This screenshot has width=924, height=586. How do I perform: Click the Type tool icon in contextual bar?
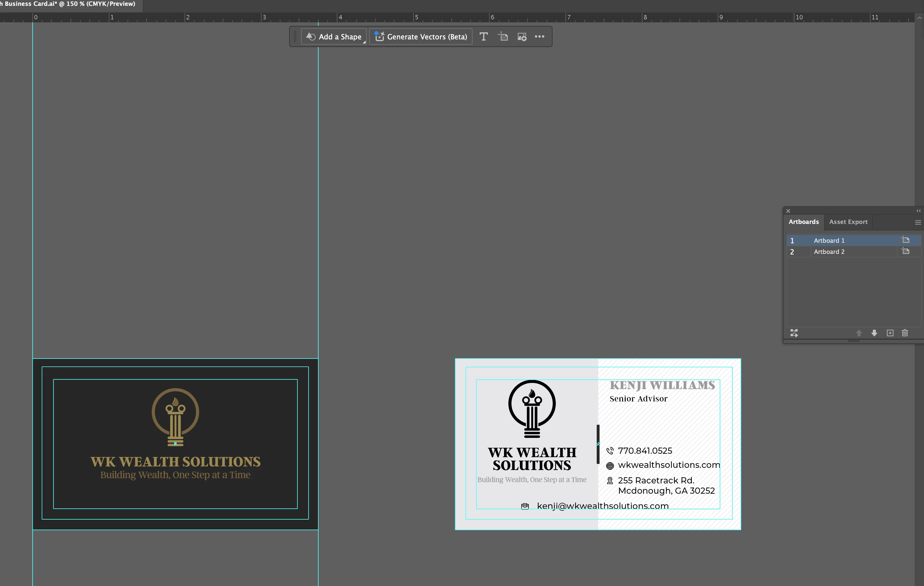(x=483, y=37)
